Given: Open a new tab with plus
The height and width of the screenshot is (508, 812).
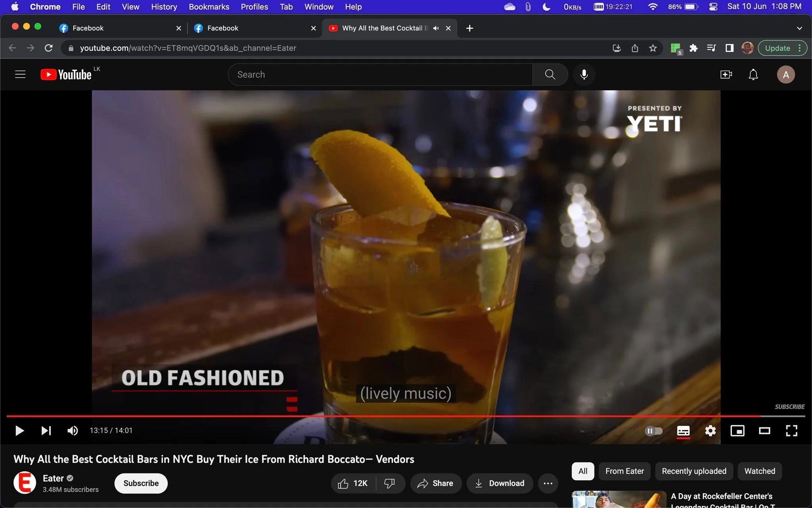Looking at the screenshot, I should click(x=469, y=28).
